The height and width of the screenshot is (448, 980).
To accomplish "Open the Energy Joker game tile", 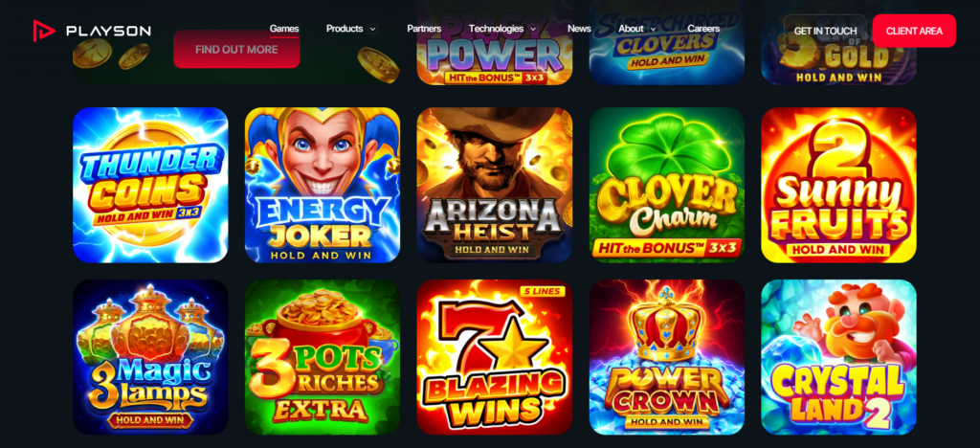I will coord(323,185).
